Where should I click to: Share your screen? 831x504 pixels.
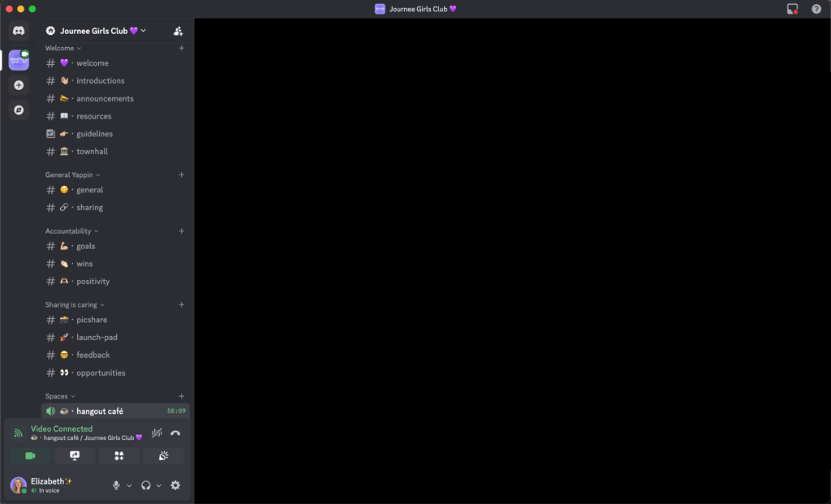[75, 456]
